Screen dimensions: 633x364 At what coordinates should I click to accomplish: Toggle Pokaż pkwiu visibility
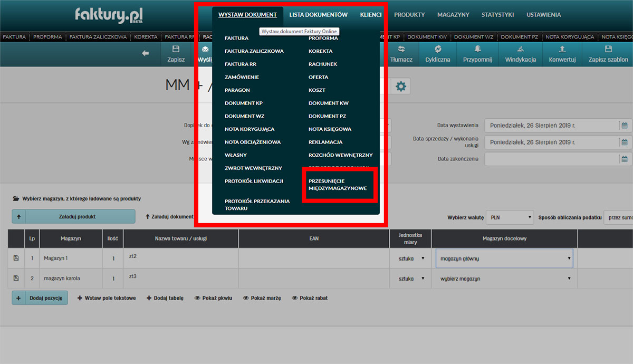(213, 298)
